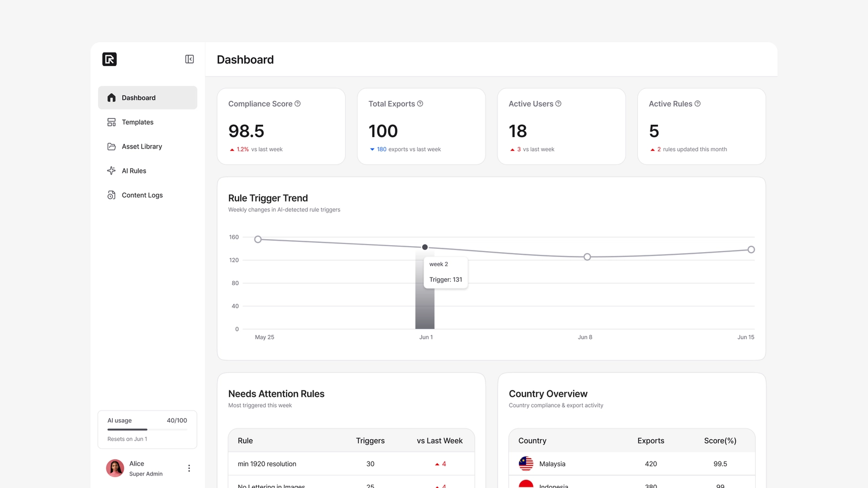The width and height of the screenshot is (868, 488).
Task: Click the AI usage progress bar
Action: point(147,429)
